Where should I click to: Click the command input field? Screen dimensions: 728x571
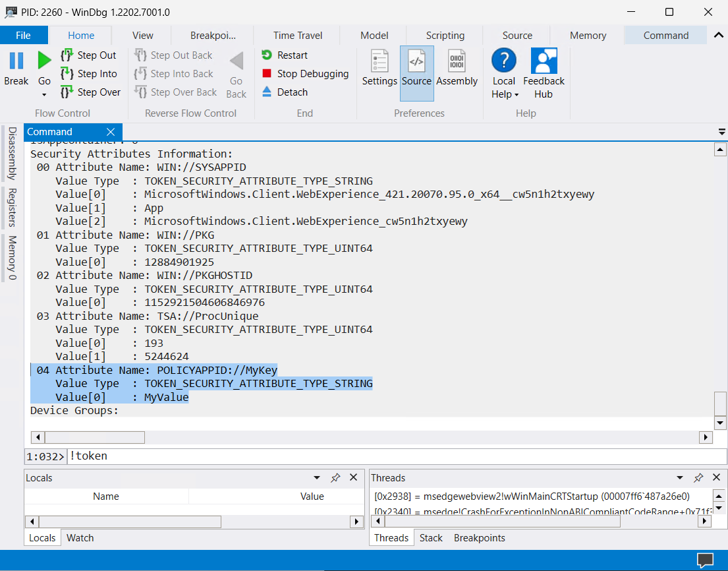[395, 456]
